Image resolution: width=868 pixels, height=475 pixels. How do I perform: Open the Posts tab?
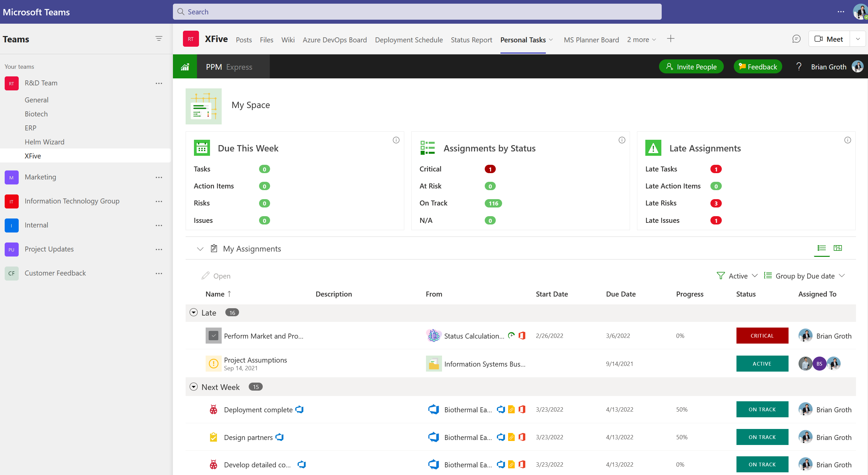[244, 40]
